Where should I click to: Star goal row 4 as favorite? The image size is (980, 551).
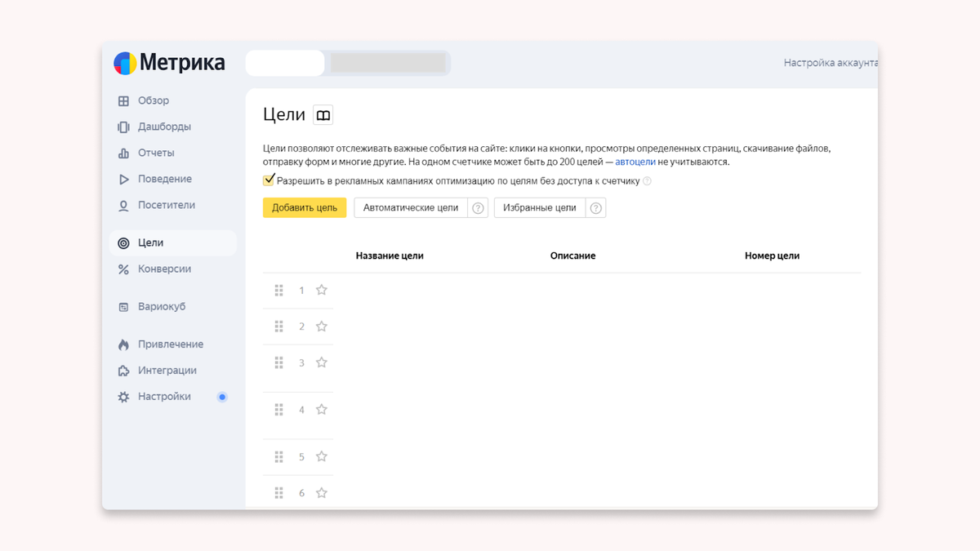pos(322,410)
